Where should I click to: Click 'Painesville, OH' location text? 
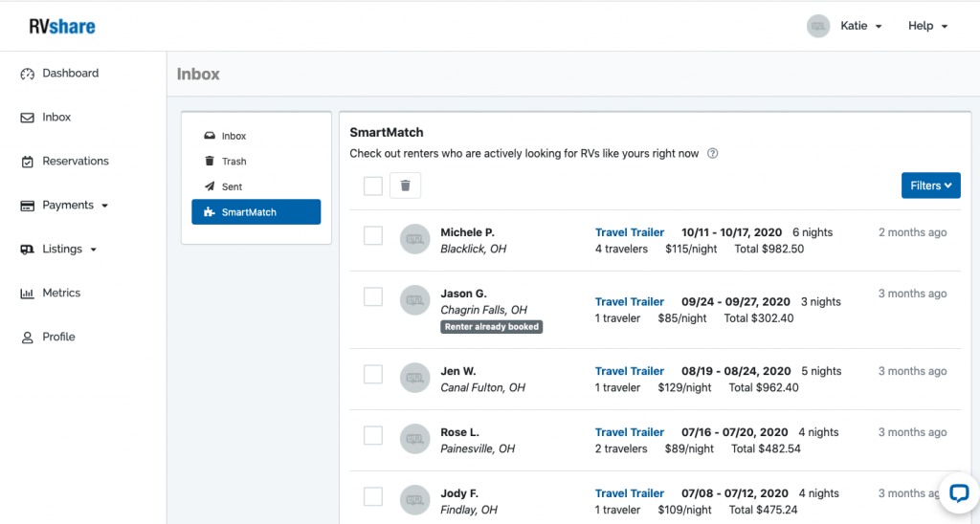pyautogui.click(x=478, y=448)
